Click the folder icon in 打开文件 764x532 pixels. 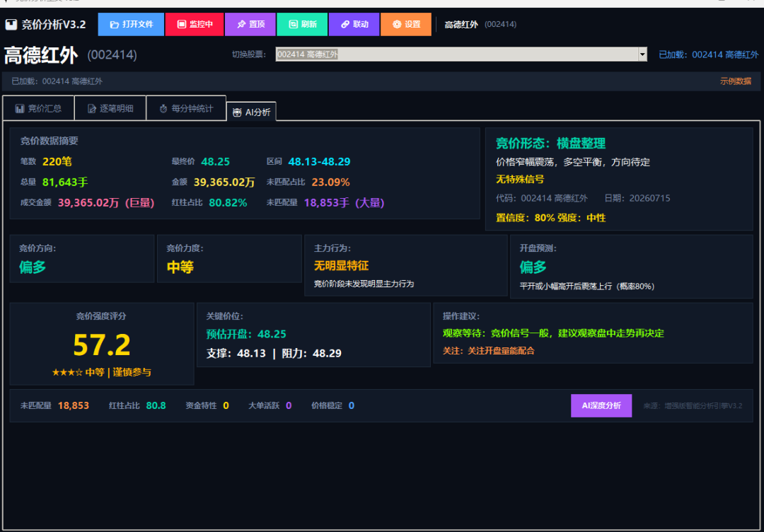(x=115, y=24)
